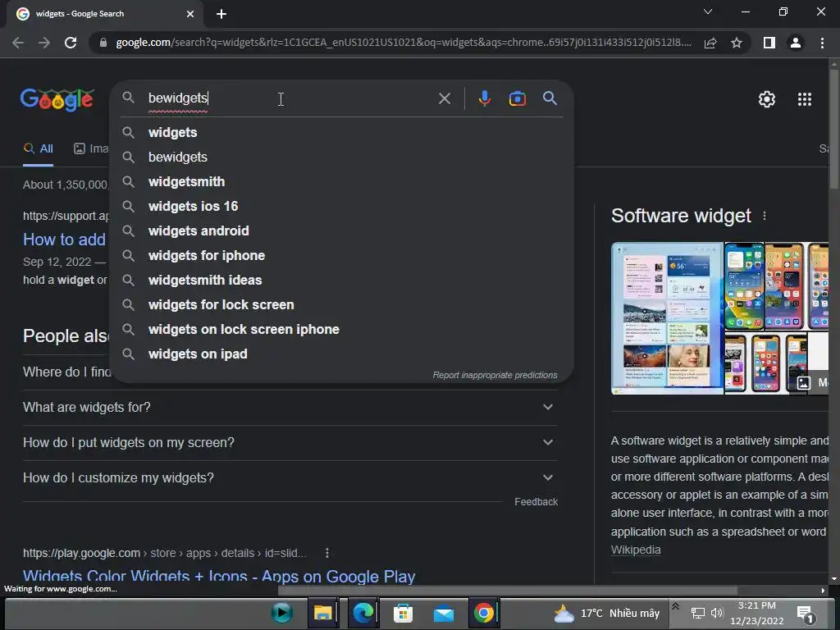The image size is (840, 630).
Task: Open Widgets Color Widgets Google Play result
Action: click(x=219, y=576)
